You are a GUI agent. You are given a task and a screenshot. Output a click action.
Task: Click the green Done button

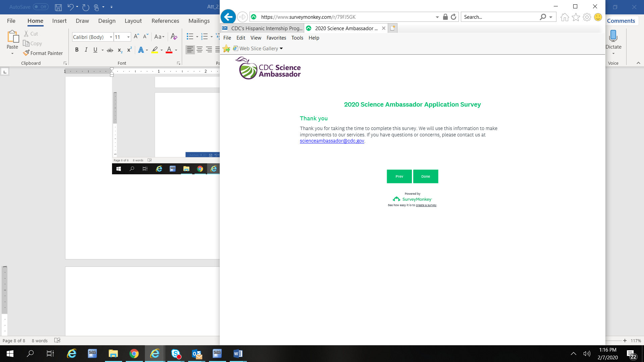tap(425, 176)
